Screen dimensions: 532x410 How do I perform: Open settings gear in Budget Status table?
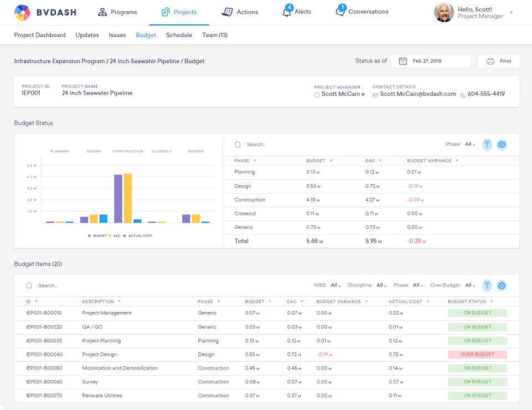(502, 145)
